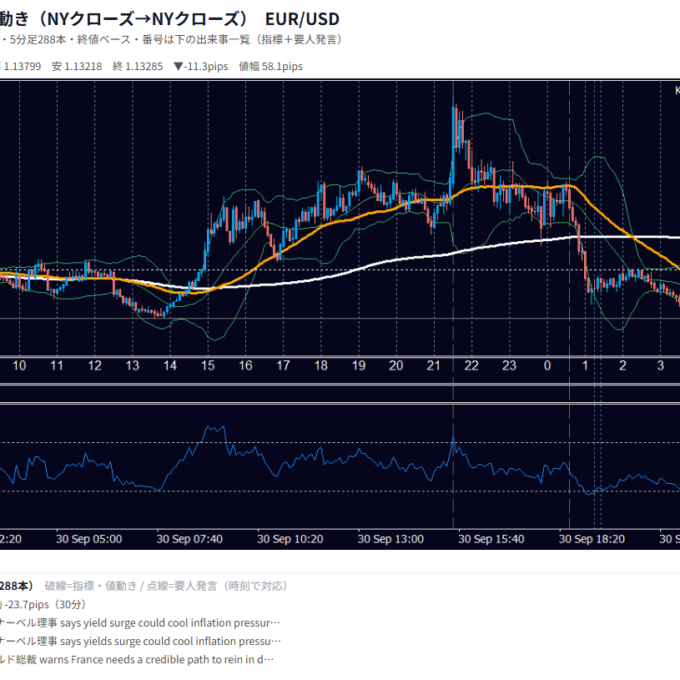Click hour label 21 on the chart axis
The height and width of the screenshot is (680, 680).
tap(434, 366)
